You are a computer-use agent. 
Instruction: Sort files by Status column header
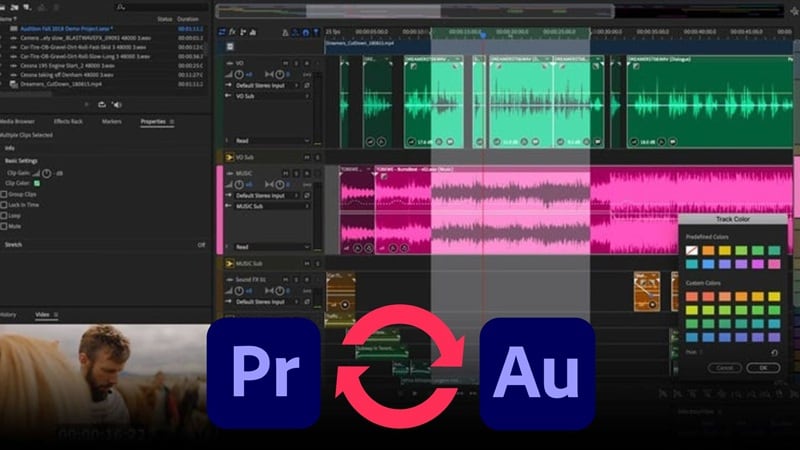click(x=164, y=19)
